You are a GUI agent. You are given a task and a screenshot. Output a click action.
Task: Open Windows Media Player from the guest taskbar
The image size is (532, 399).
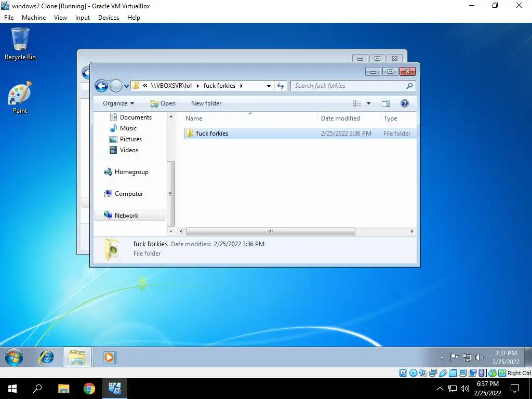(109, 357)
